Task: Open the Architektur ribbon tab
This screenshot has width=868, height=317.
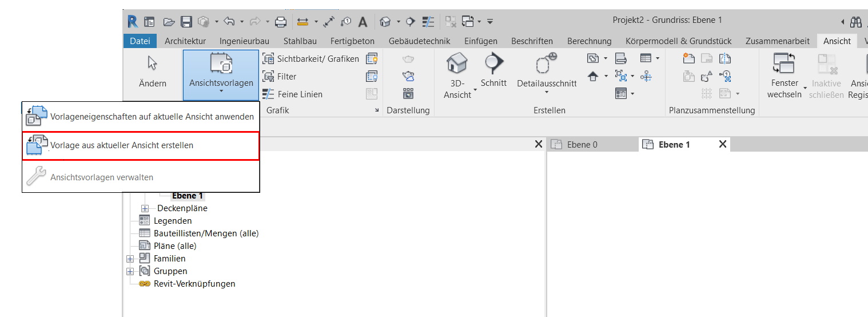Action: pos(185,41)
